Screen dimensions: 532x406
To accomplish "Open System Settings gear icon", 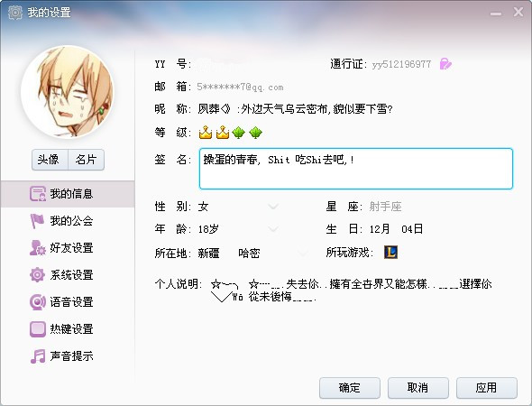I will coord(37,274).
